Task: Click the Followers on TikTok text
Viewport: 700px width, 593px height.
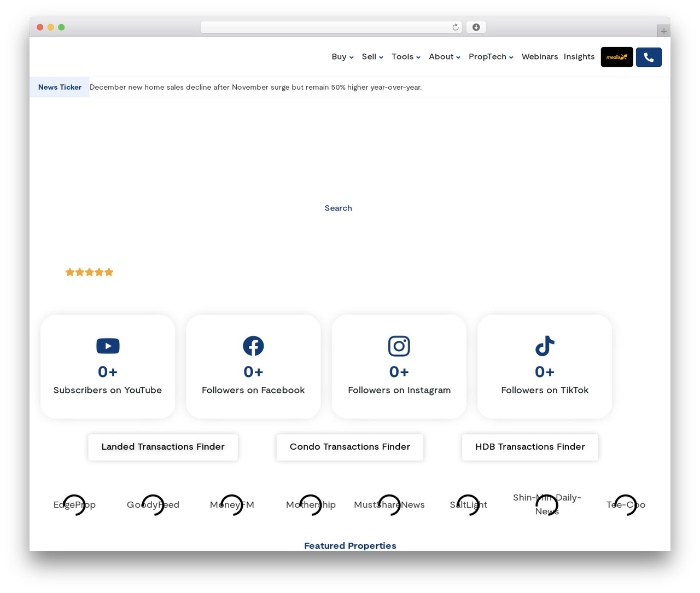Action: pos(545,390)
